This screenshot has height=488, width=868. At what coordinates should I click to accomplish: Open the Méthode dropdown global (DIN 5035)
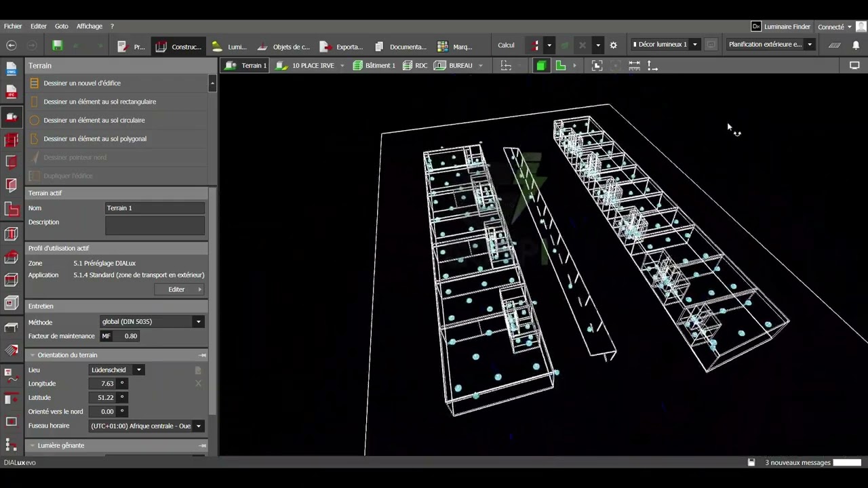(x=152, y=322)
